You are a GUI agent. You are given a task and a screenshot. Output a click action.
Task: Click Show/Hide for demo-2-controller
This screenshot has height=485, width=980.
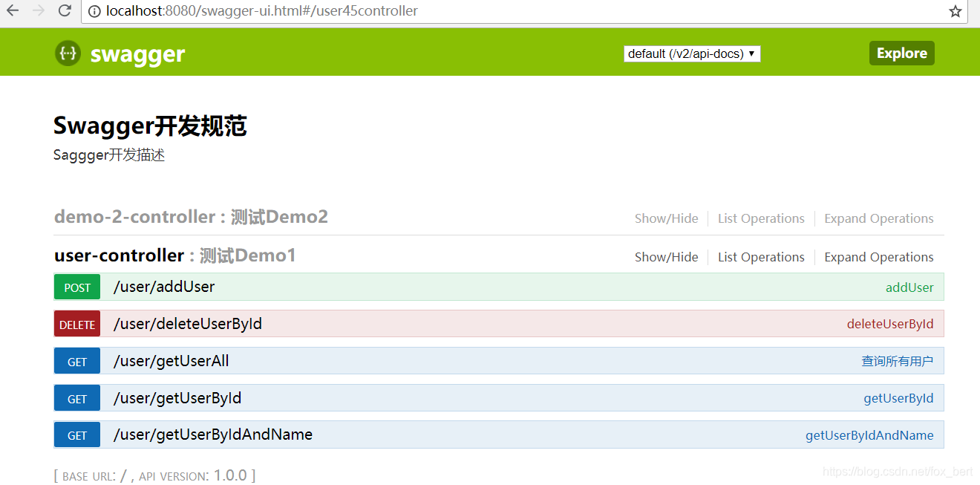667,218
